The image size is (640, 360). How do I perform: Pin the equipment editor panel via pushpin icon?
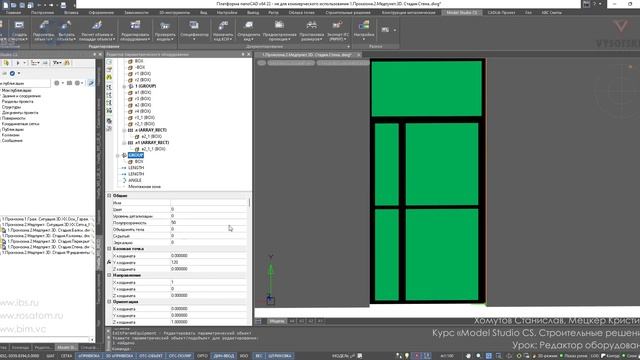[243, 54]
